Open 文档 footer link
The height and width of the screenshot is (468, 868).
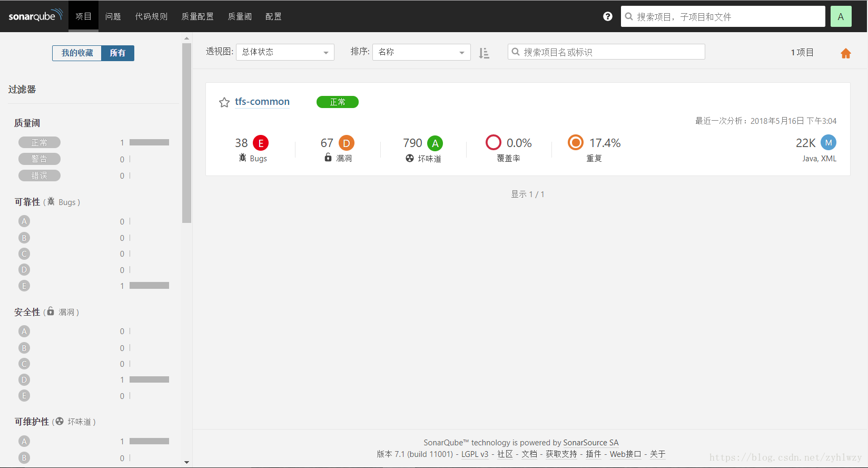click(x=529, y=454)
